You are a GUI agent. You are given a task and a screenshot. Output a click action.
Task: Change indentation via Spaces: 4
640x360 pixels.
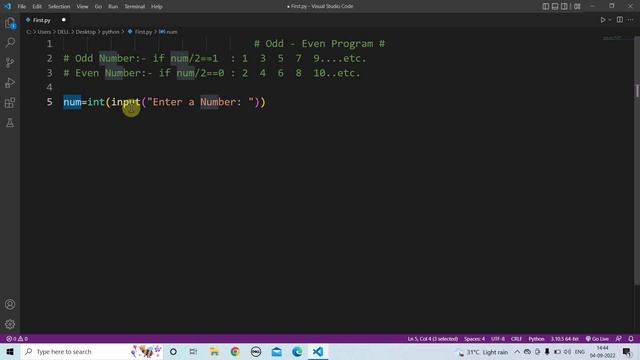point(474,339)
